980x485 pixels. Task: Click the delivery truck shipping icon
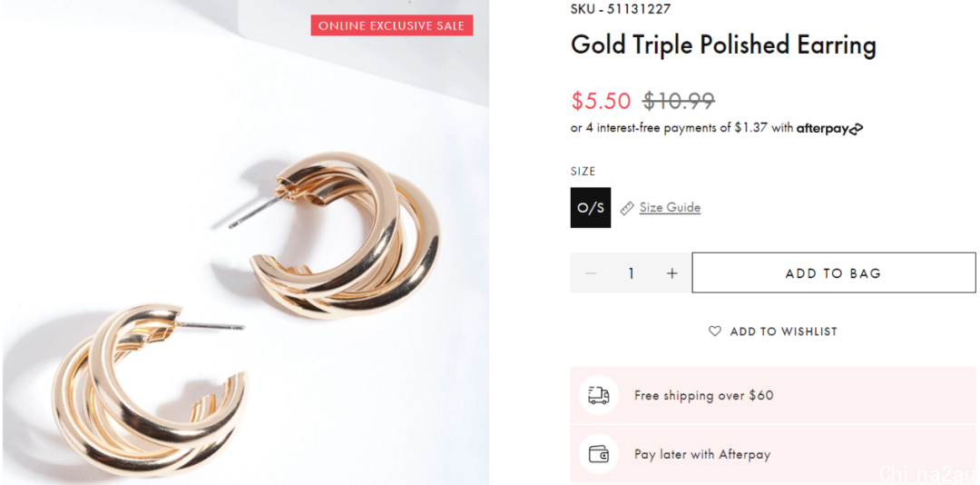click(598, 395)
